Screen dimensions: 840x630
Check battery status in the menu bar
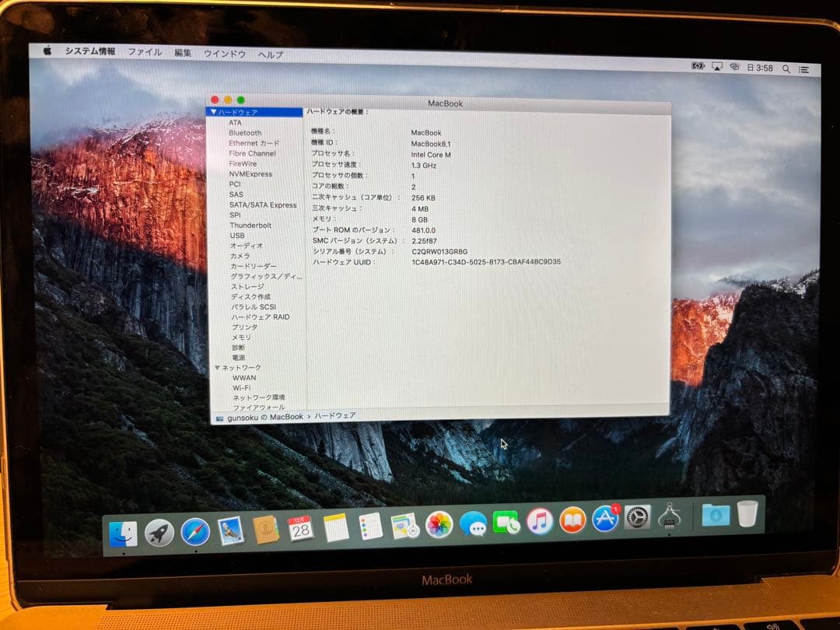click(698, 67)
